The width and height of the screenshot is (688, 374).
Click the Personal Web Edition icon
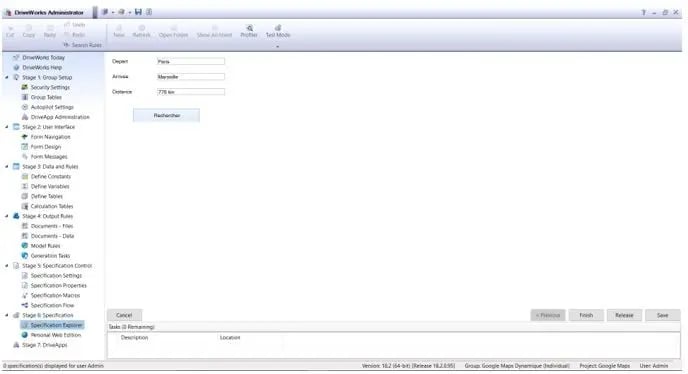click(x=25, y=335)
